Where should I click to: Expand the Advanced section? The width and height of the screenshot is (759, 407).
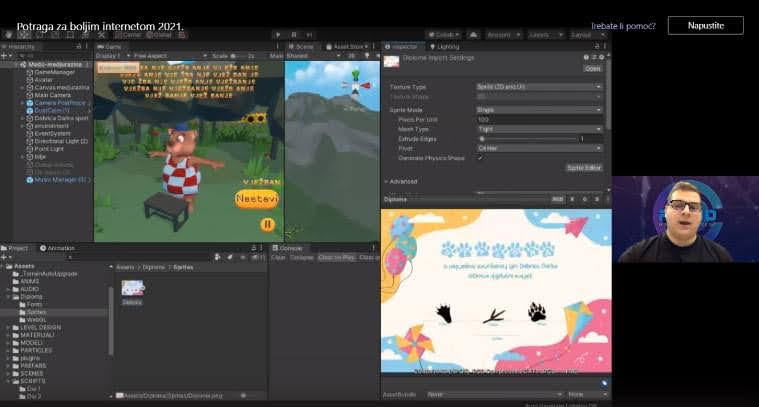pyautogui.click(x=401, y=181)
